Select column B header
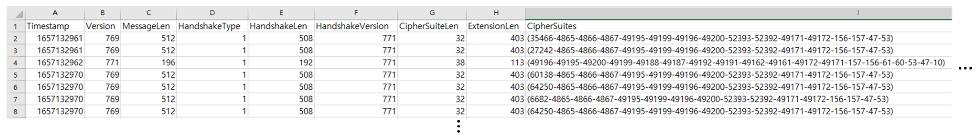The image size is (980, 140). point(102,13)
